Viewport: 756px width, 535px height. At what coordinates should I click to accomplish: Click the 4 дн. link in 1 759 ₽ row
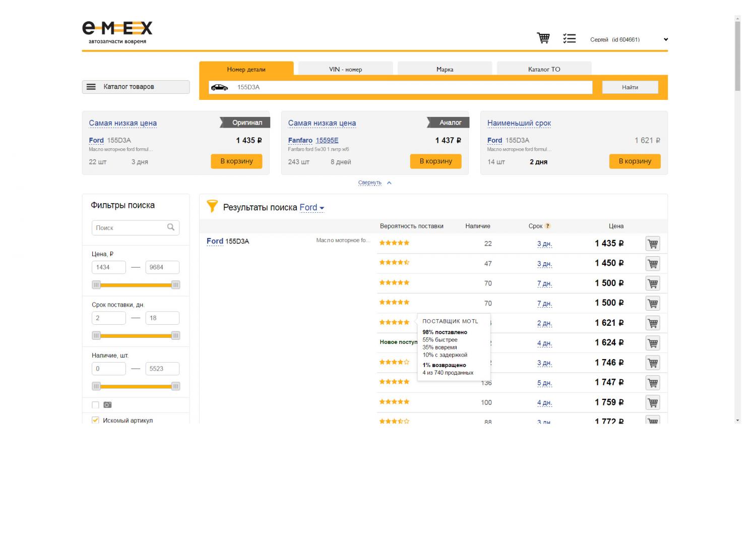pyautogui.click(x=544, y=403)
